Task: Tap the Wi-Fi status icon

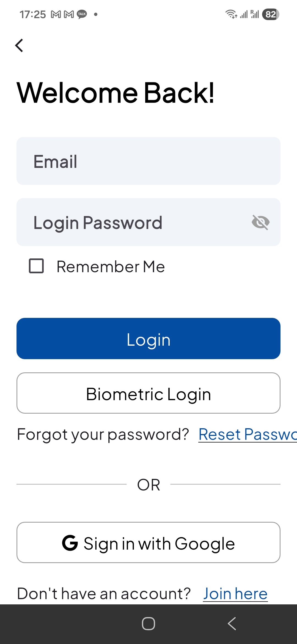Action: coord(231,14)
